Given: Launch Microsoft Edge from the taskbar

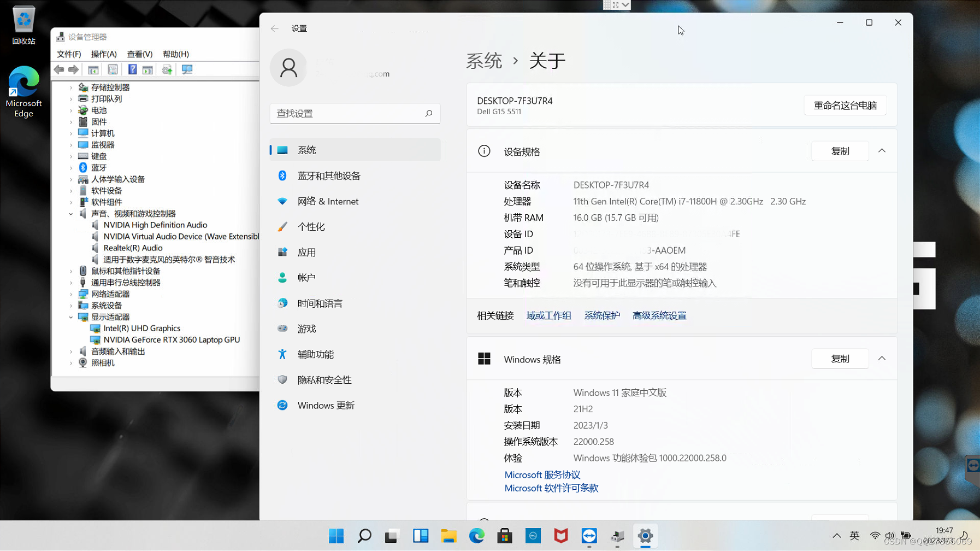Looking at the screenshot, I should (477, 536).
